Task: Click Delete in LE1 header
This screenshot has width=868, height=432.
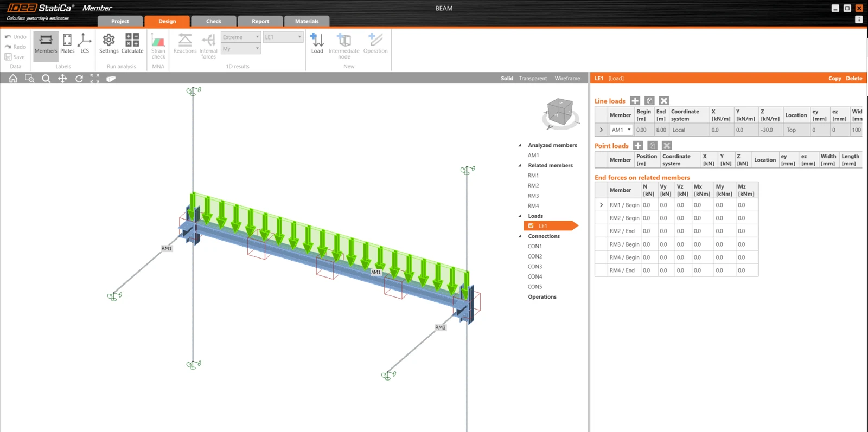Action: pyautogui.click(x=854, y=79)
